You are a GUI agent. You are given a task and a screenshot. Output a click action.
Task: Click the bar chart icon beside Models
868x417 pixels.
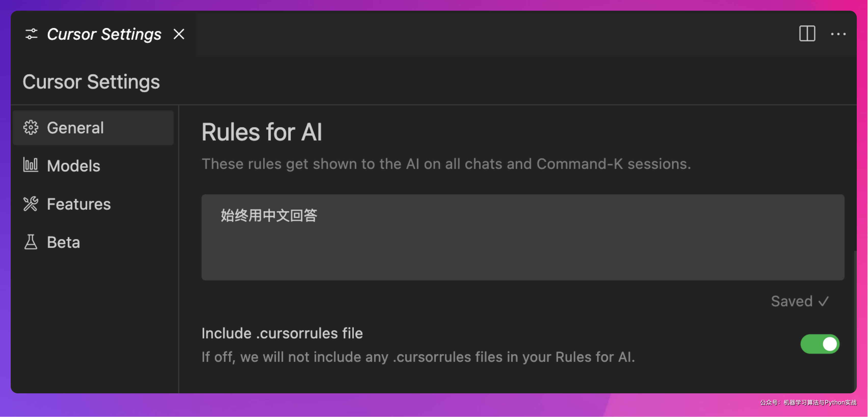click(31, 165)
